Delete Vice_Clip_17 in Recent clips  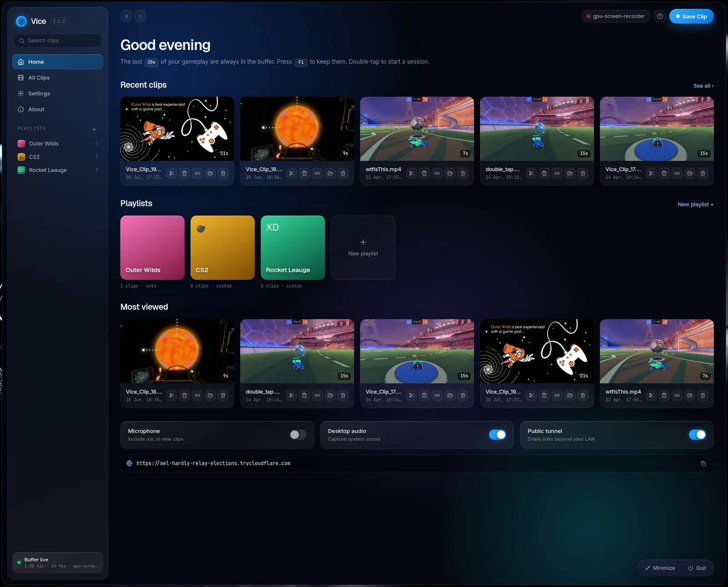(703, 173)
